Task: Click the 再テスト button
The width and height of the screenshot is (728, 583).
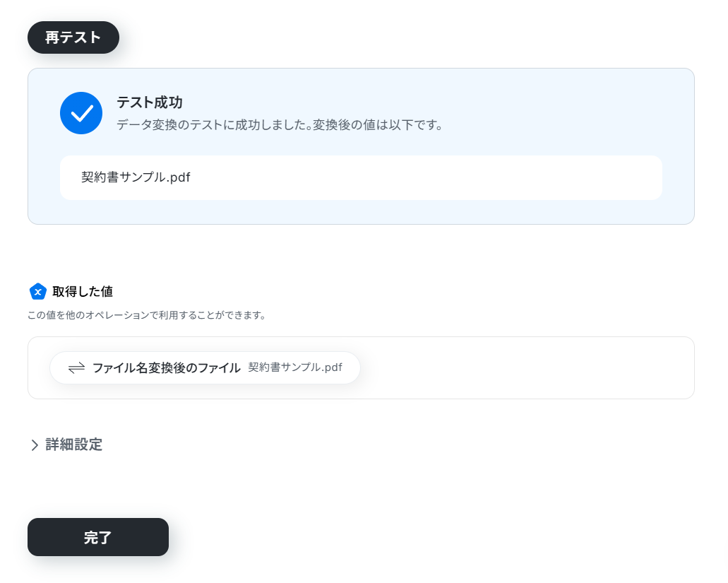Action: click(x=73, y=37)
